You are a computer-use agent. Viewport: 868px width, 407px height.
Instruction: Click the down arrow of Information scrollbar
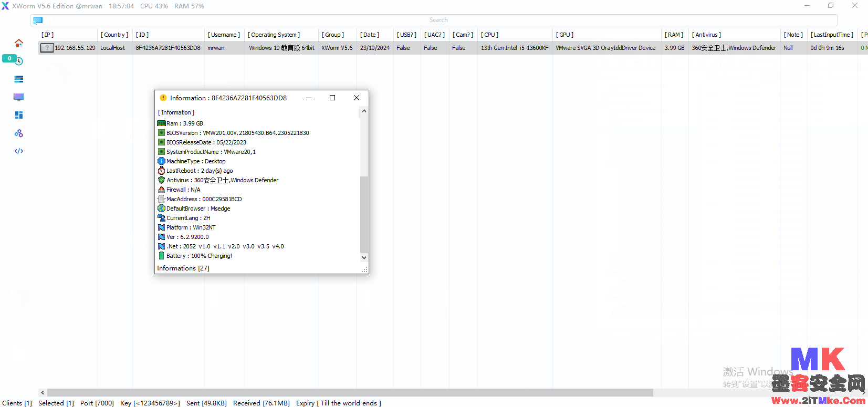[364, 258]
